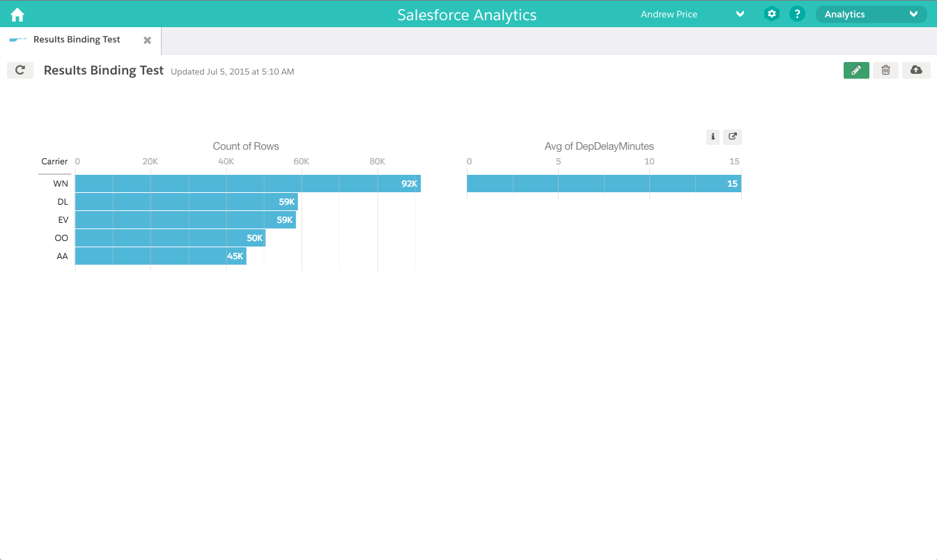Click the OO carrier label
Viewport: 937px width, 560px height.
tap(61, 238)
